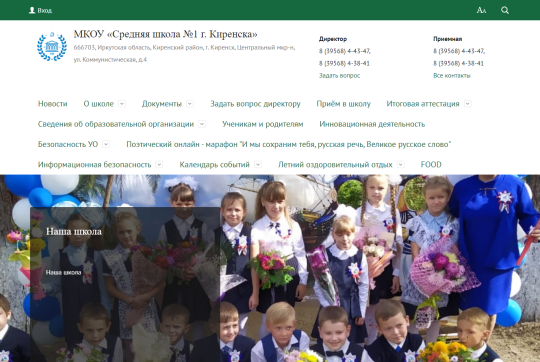
Task: Click the Приемная contact heading
Action: (x=447, y=39)
